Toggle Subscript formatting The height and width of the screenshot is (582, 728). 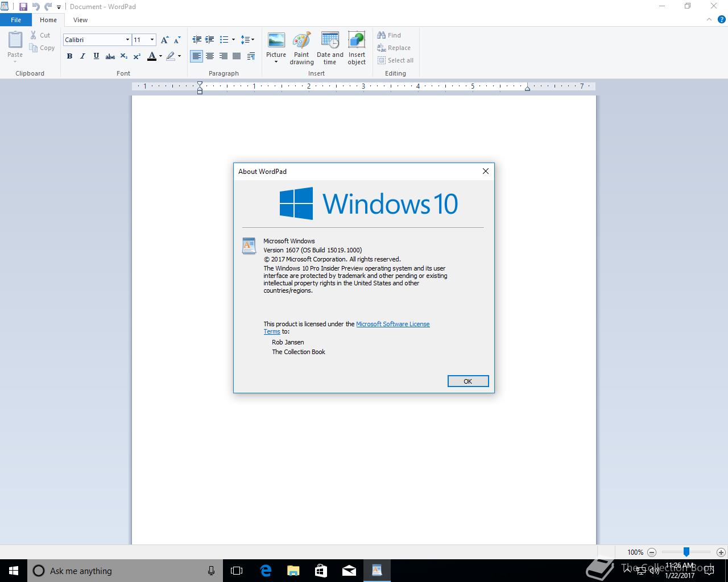(x=123, y=56)
